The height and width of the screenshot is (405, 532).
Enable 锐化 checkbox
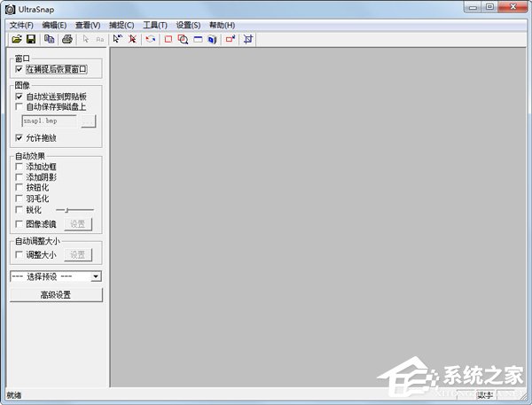coord(19,210)
